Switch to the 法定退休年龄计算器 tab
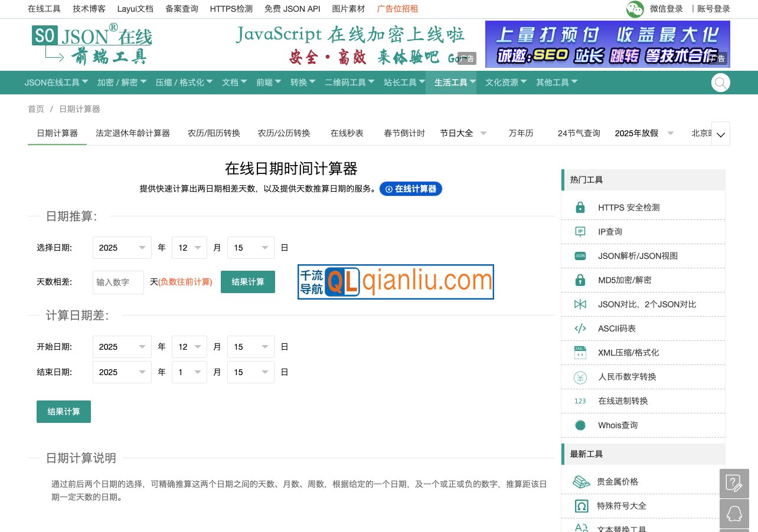Screen dimensions: 758x532 [133, 133]
